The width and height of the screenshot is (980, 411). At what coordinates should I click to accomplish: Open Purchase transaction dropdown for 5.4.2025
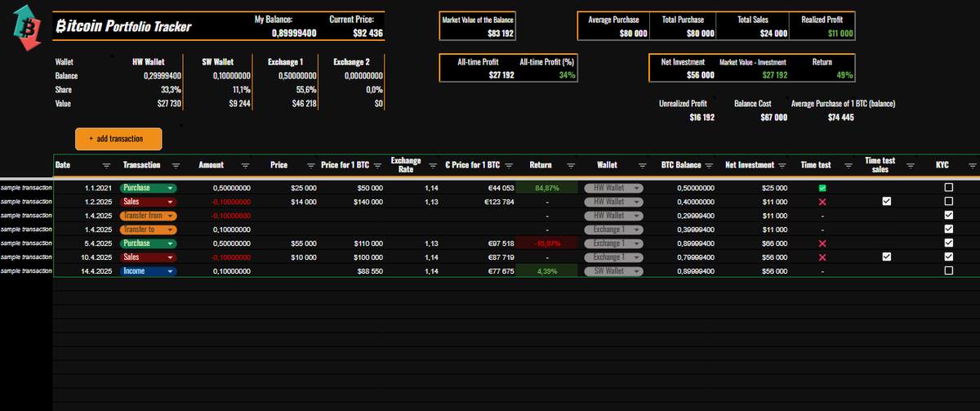(x=148, y=243)
